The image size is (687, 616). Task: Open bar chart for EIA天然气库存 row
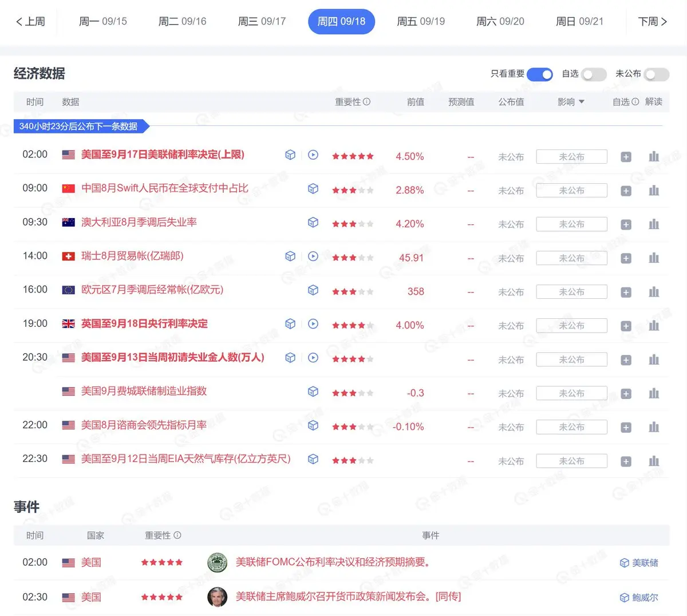654,461
